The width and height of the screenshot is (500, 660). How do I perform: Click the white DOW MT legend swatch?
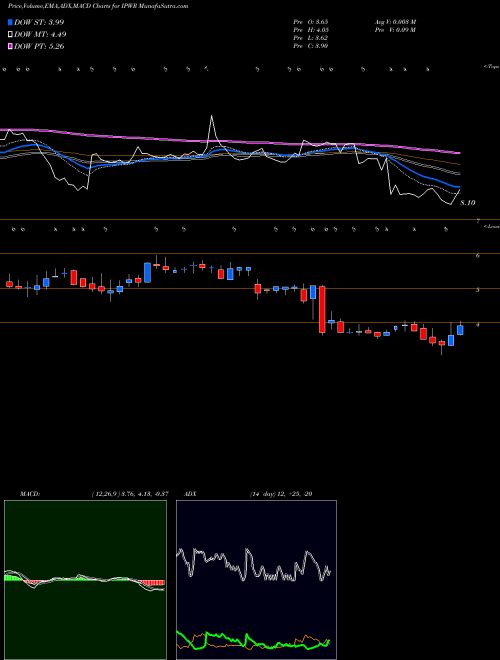pyautogui.click(x=10, y=35)
